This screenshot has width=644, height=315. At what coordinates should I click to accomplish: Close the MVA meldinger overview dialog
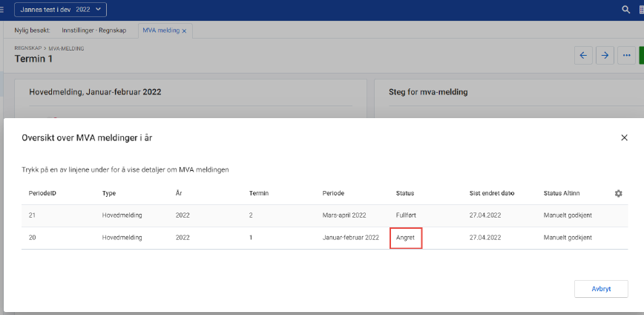(624, 137)
